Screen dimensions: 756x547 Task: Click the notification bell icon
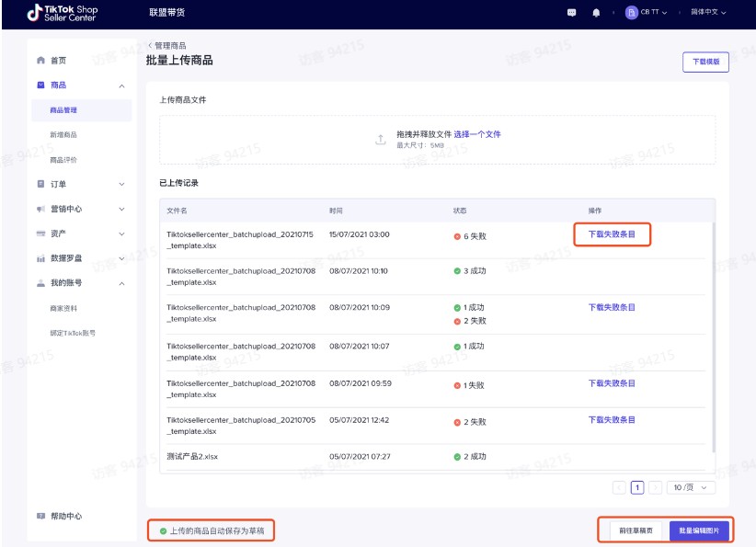tap(596, 13)
